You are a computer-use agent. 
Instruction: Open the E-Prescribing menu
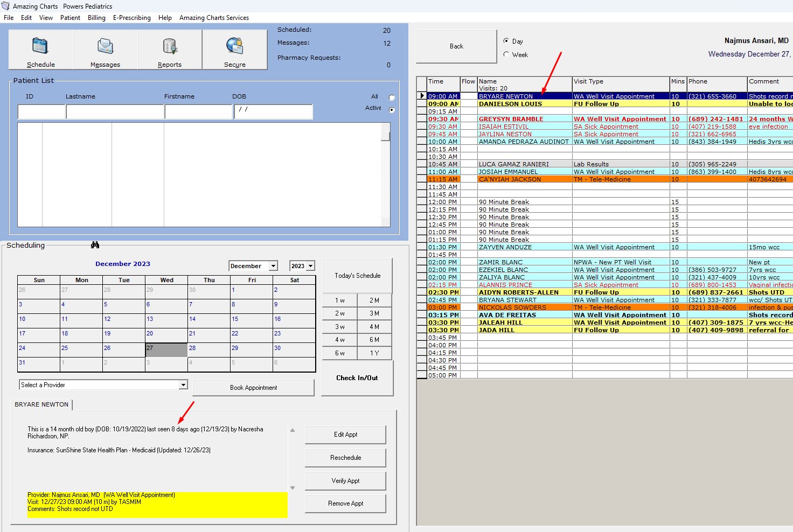tap(131, 18)
